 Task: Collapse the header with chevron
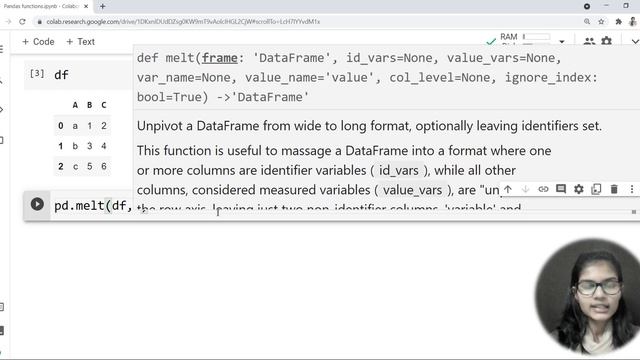[x=635, y=42]
